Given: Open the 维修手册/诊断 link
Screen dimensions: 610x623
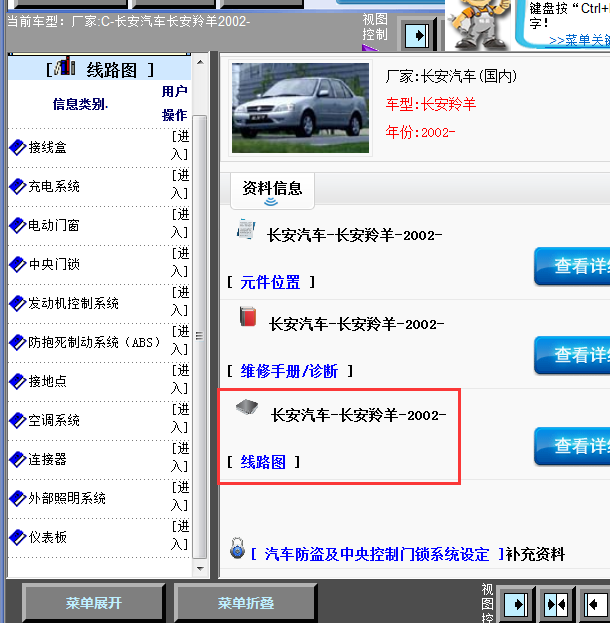Looking at the screenshot, I should 289,371.
